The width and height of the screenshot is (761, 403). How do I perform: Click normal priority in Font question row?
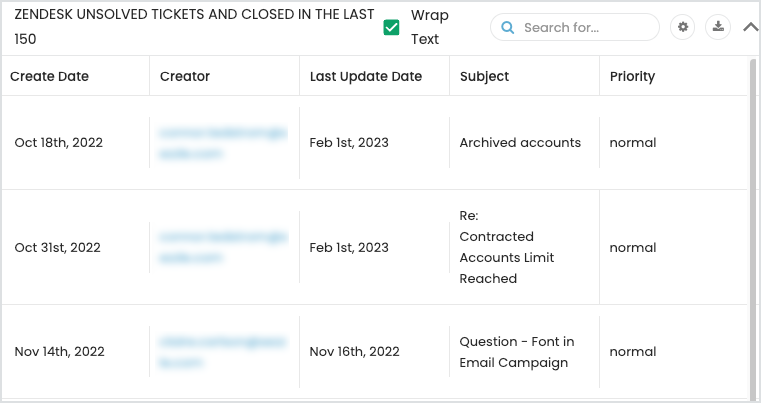(633, 352)
